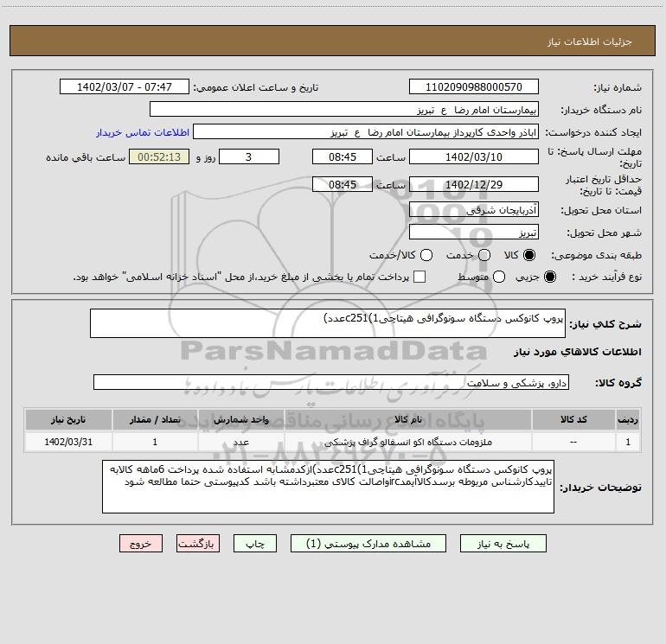Screen dimensions: 666x644
Task: Select the جزیی purchase type radio
Action: (550, 277)
